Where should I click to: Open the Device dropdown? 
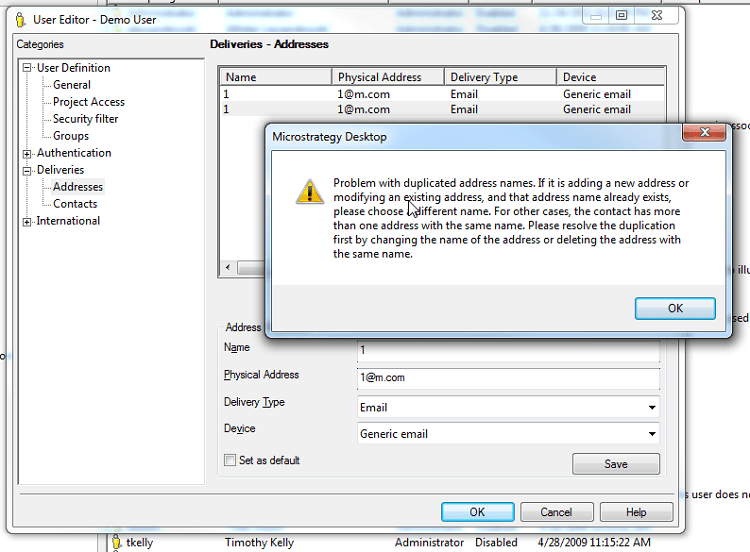click(652, 434)
